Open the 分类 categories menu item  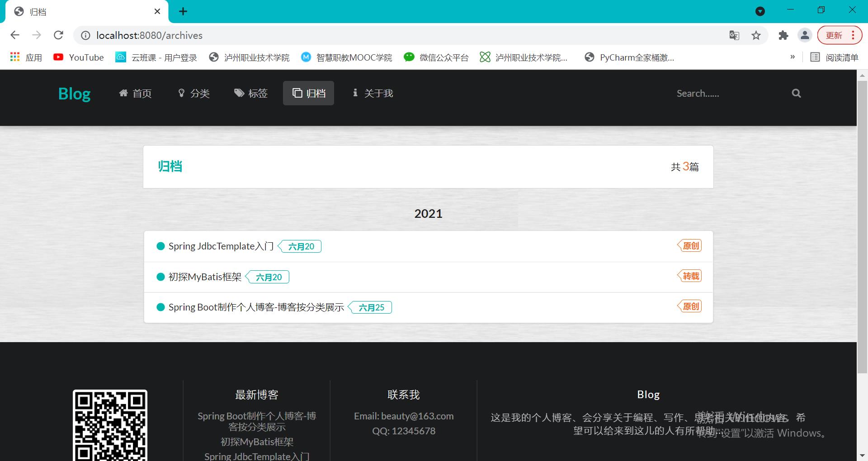pyautogui.click(x=194, y=93)
